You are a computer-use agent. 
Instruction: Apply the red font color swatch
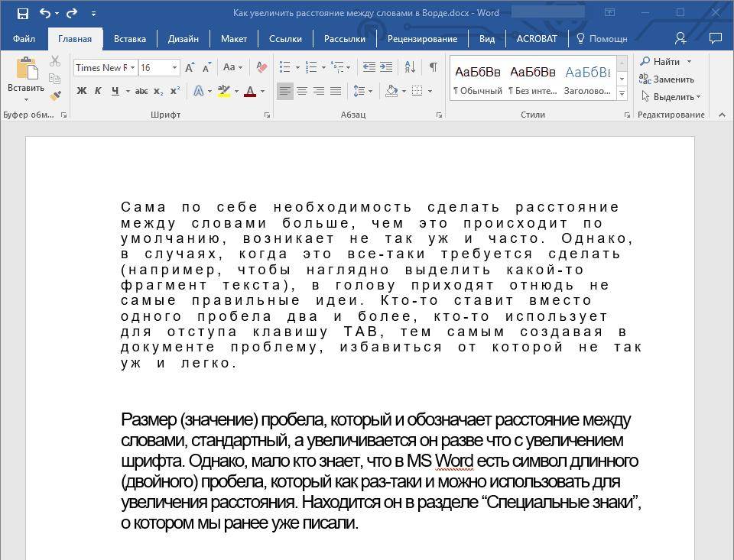coord(249,91)
